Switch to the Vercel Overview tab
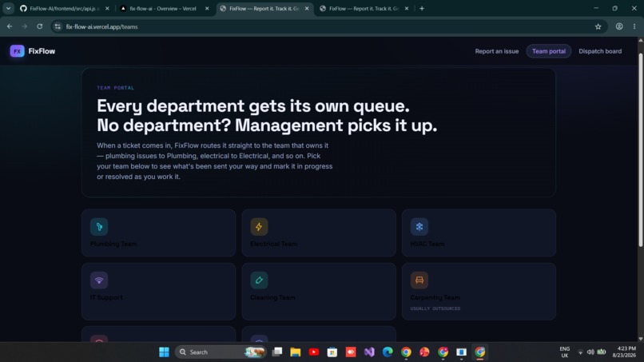Image resolution: width=644 pixels, height=362 pixels. tap(163, 9)
